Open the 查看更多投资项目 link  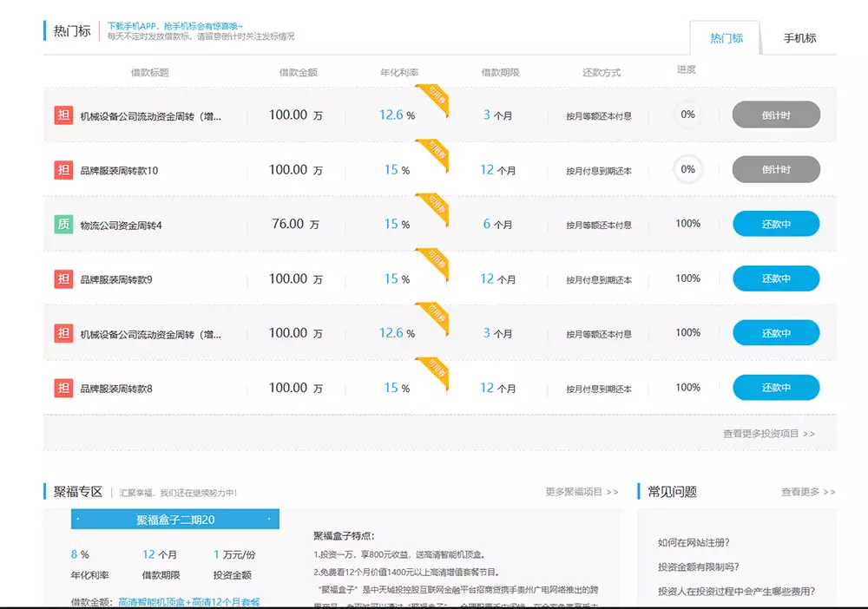point(768,434)
